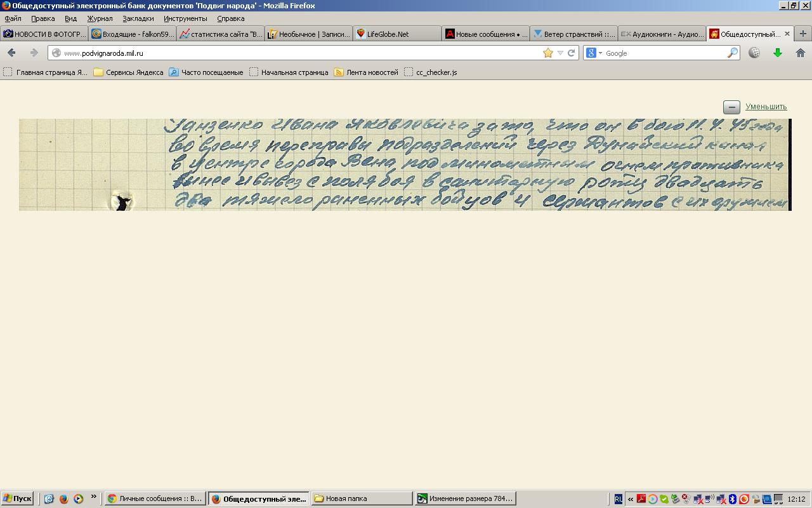Open the Сервисы Яндекса bookmark folder

(x=128, y=72)
